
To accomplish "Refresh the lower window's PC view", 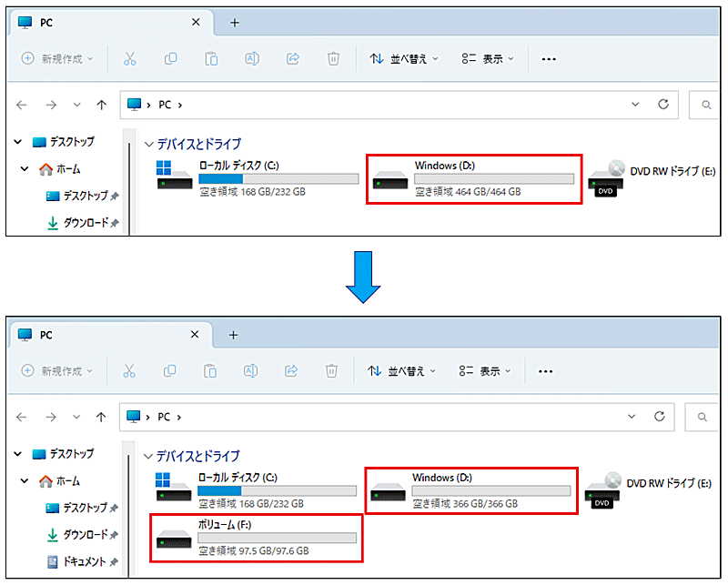I will [660, 417].
